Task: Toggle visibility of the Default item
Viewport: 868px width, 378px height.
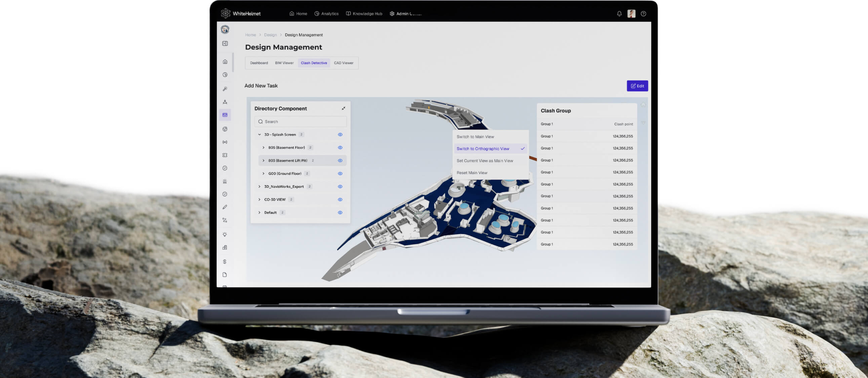Action: pos(340,213)
